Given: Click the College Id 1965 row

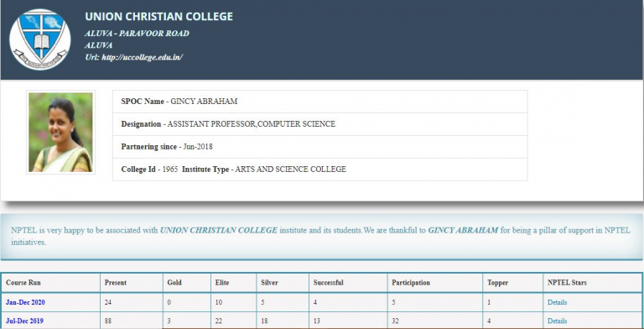Looking at the screenshot, I should tap(320, 170).
